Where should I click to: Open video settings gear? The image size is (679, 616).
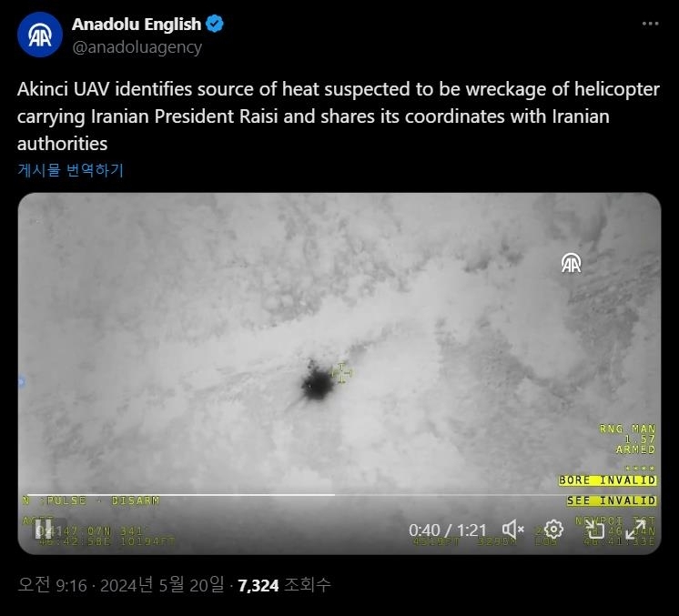click(x=553, y=529)
